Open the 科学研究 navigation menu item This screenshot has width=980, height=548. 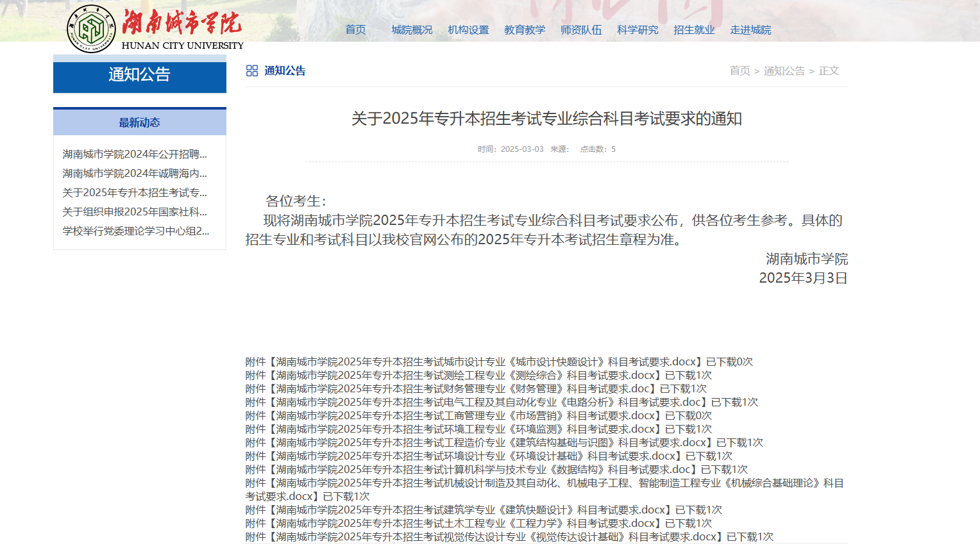coord(638,29)
